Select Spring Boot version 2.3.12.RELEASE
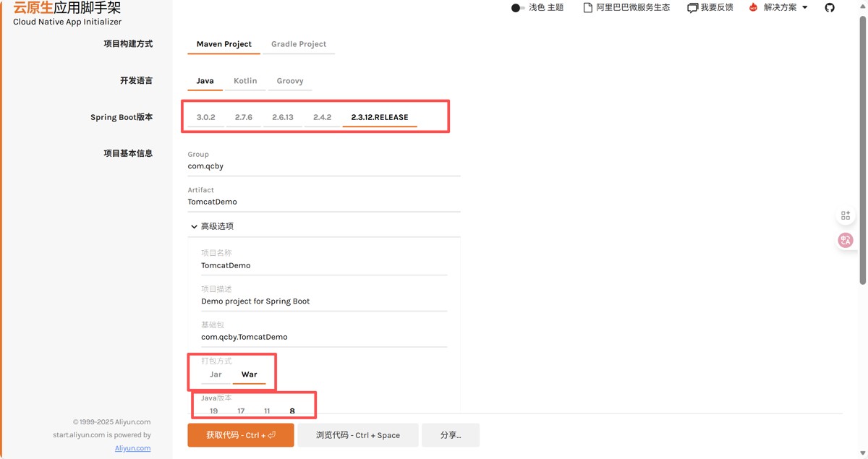The width and height of the screenshot is (868, 459). 380,117
